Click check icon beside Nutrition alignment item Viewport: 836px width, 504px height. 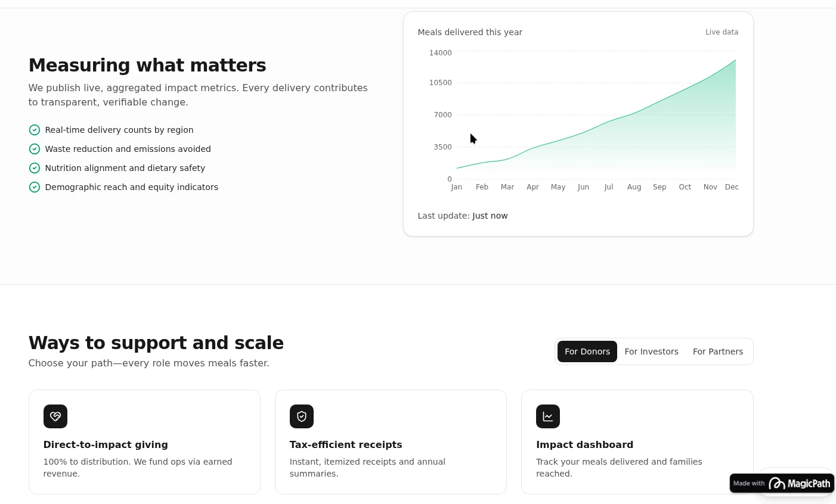(35, 168)
